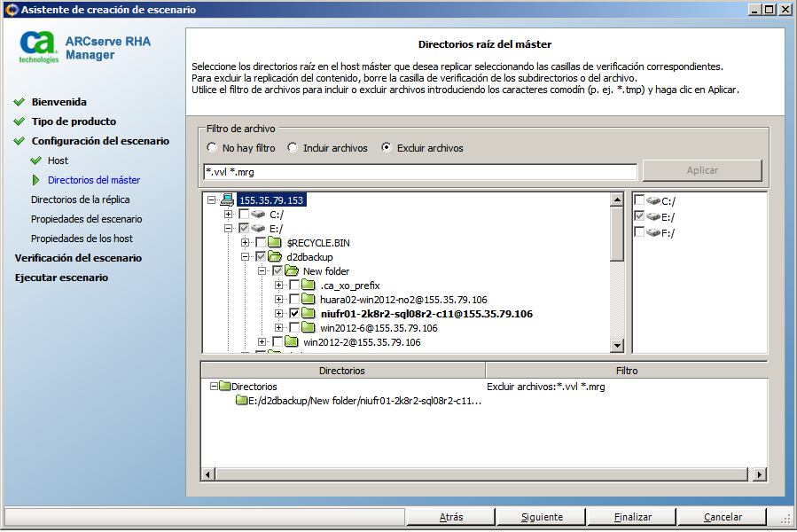The image size is (797, 532).
Task: Go to the Host wizard step
Action: pyautogui.click(x=58, y=160)
